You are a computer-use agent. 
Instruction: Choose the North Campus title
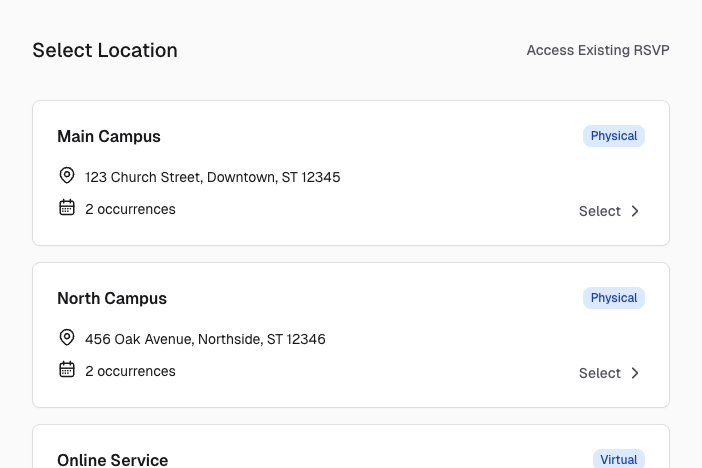(x=112, y=298)
